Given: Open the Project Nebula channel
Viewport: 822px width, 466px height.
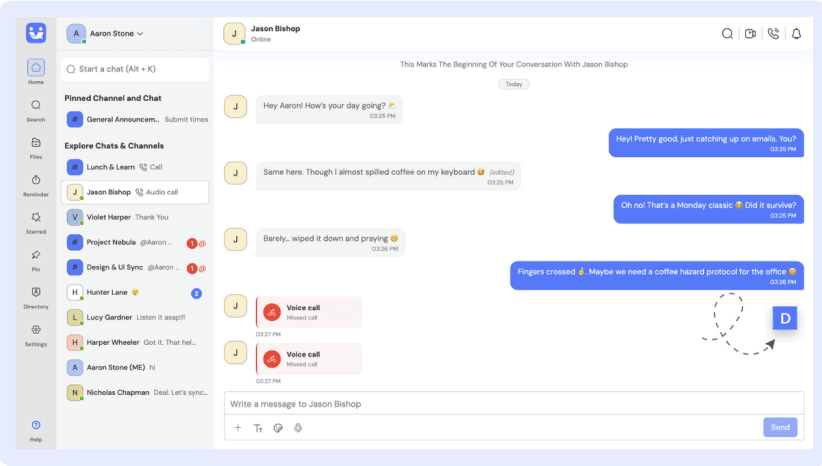Looking at the screenshot, I should click(x=135, y=242).
